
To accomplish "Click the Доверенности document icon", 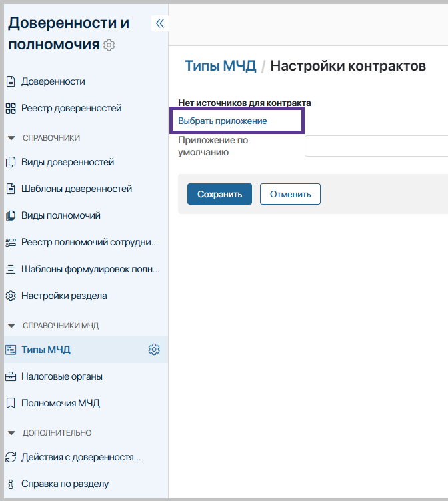I will 11,81.
